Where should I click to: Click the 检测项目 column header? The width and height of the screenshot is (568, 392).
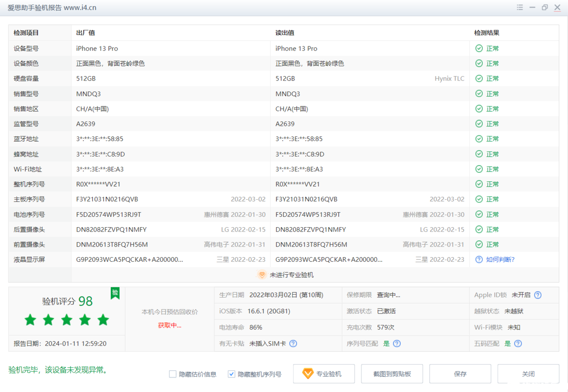pos(26,33)
